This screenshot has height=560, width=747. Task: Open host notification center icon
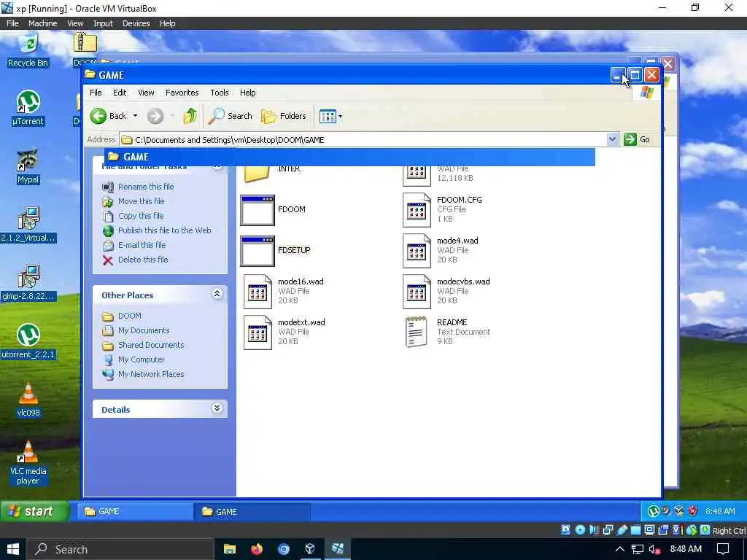(x=723, y=550)
